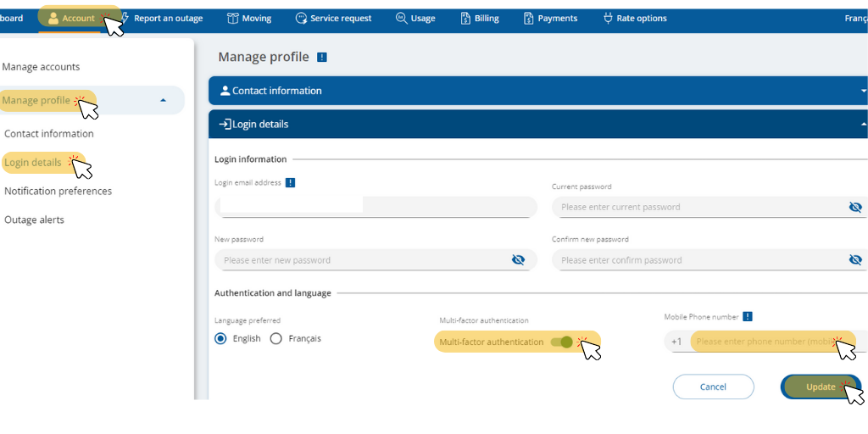The image size is (868, 434).
Task: Switch to the Usage tab
Action: tap(415, 19)
